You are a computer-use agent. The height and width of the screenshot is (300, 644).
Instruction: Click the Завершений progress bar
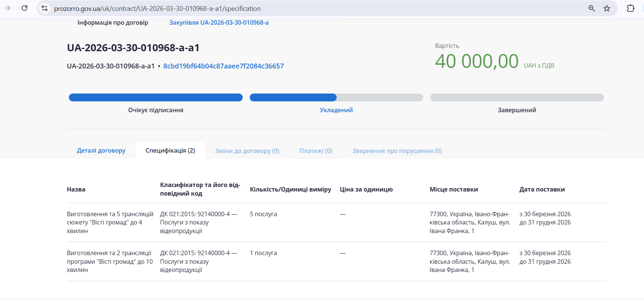click(517, 98)
